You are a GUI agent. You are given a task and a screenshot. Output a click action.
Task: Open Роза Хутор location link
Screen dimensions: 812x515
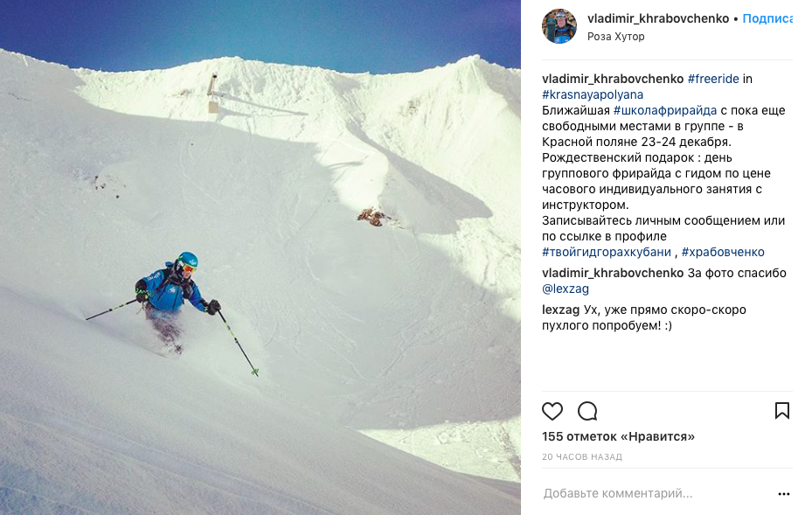pos(615,36)
